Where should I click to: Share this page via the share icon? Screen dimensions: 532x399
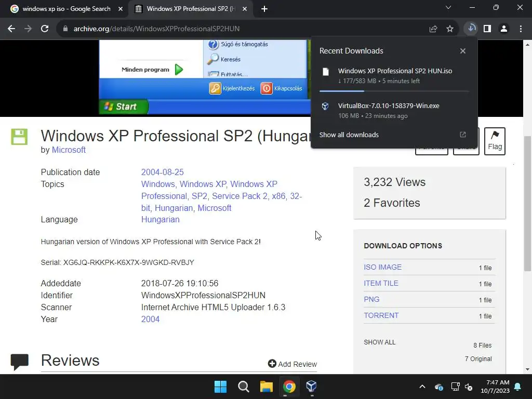[433, 29]
